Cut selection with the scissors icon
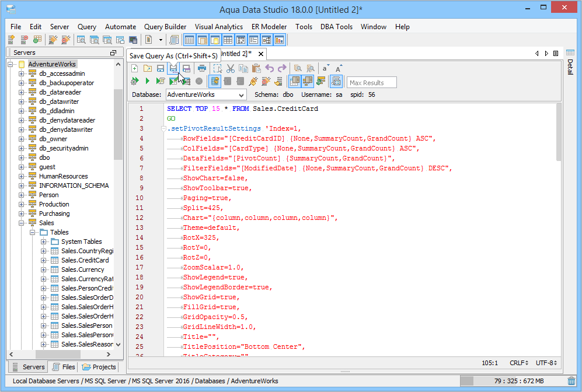The height and width of the screenshot is (392, 582). tap(231, 68)
